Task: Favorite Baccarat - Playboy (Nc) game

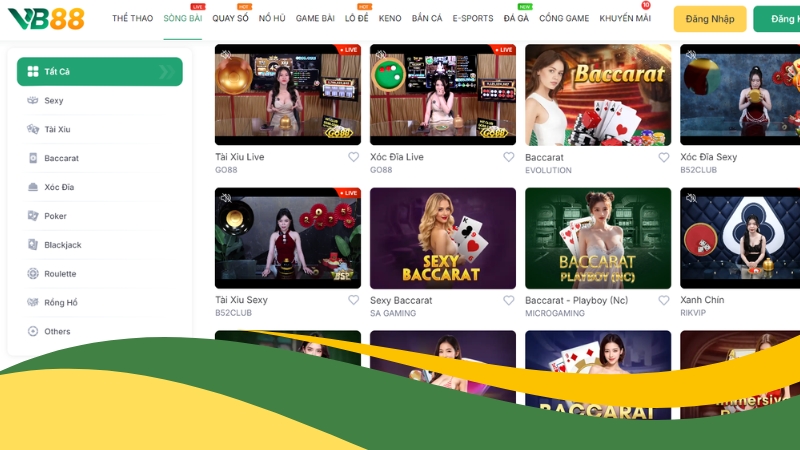Action: [x=664, y=301]
